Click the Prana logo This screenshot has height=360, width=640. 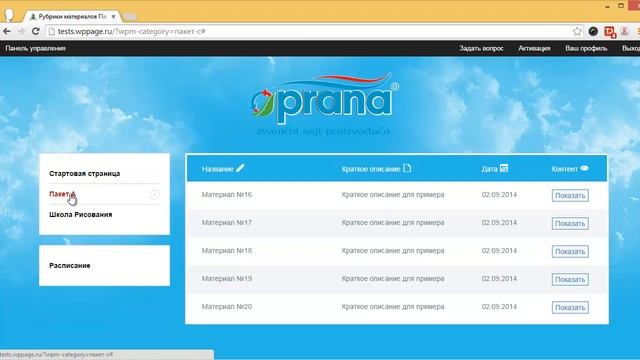point(324,104)
